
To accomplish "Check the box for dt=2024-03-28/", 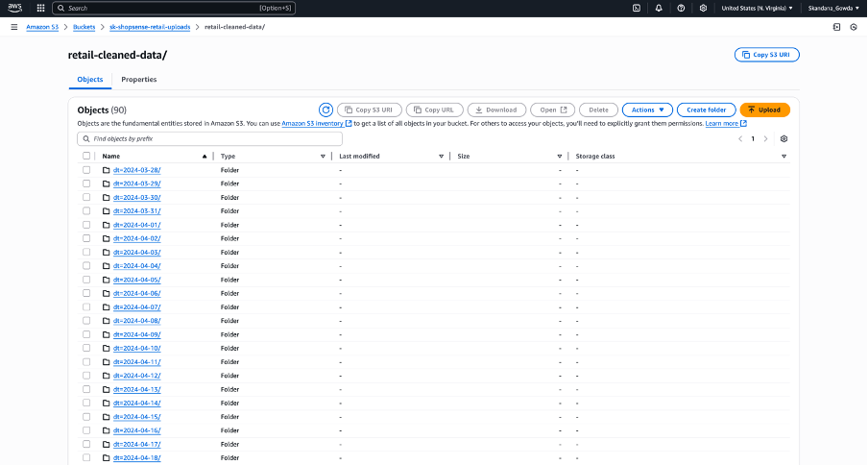I will pos(86,170).
